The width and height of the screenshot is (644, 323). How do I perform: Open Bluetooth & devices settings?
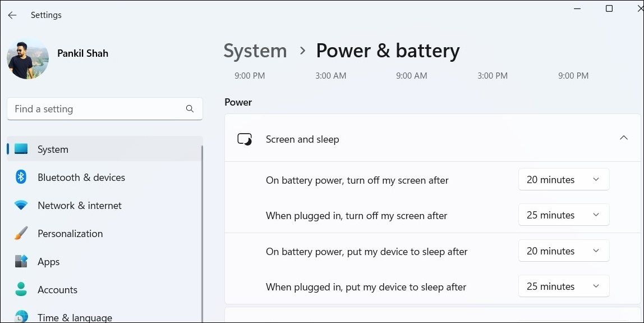click(x=81, y=178)
